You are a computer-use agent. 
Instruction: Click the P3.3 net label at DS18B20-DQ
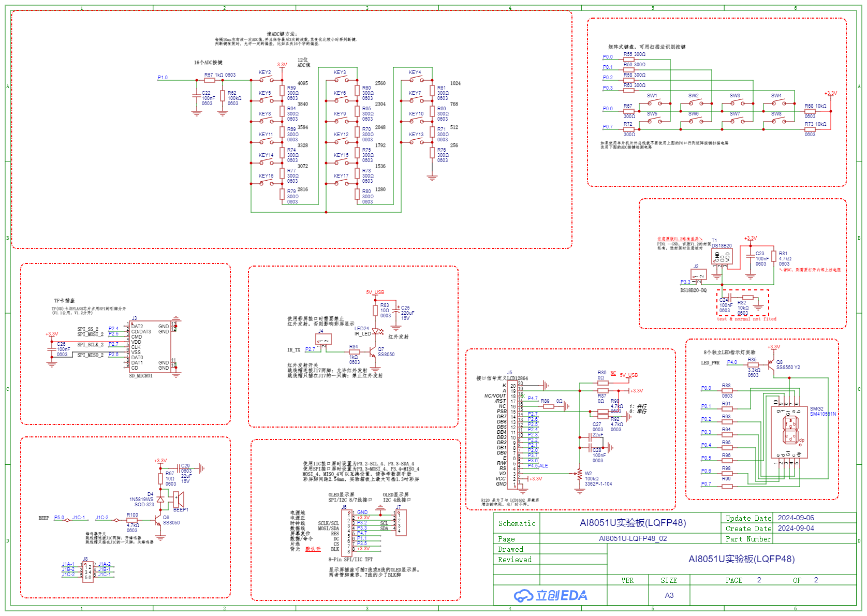tap(685, 282)
